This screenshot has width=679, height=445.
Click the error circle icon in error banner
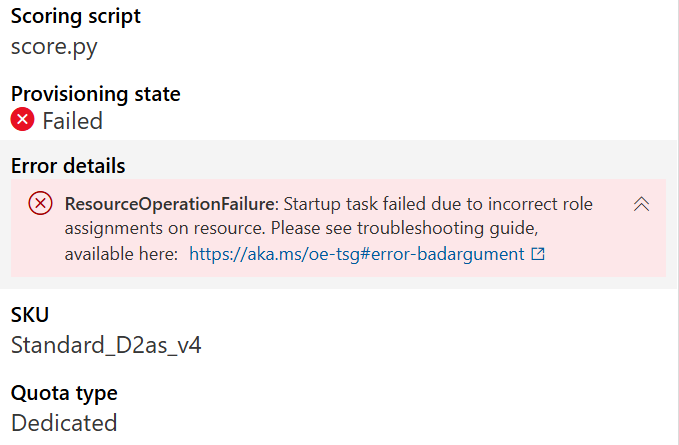pyautogui.click(x=40, y=204)
